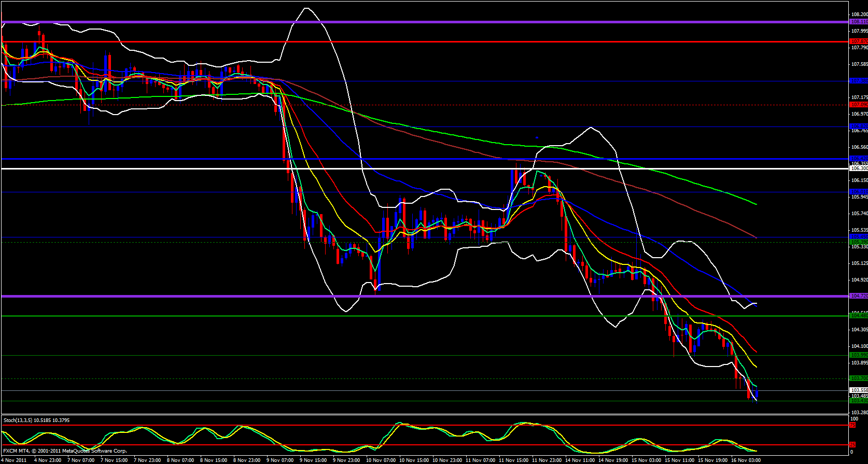Click the 16 Nov 03:00 time label

tap(746, 460)
